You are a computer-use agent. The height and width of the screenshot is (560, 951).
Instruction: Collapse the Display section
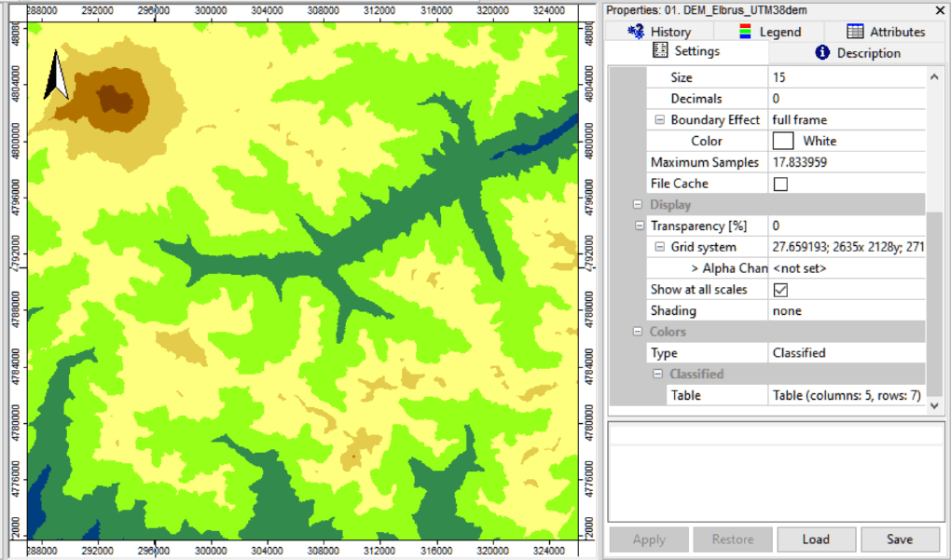tap(638, 205)
